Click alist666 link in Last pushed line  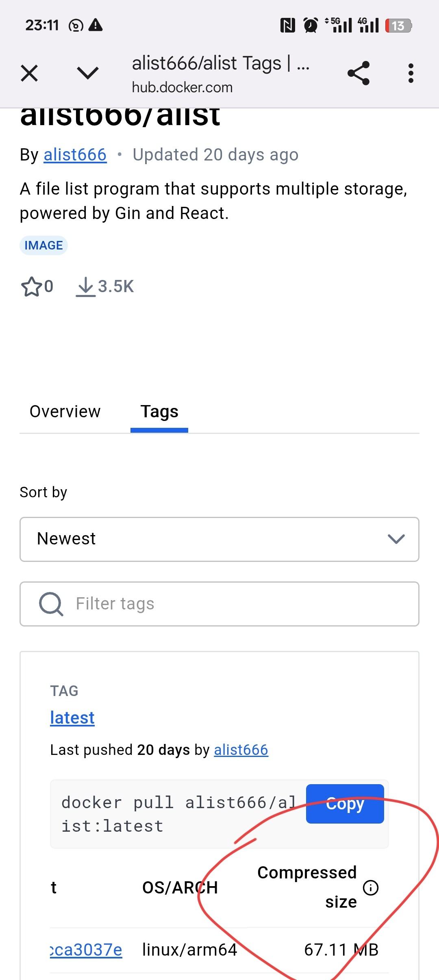click(241, 750)
